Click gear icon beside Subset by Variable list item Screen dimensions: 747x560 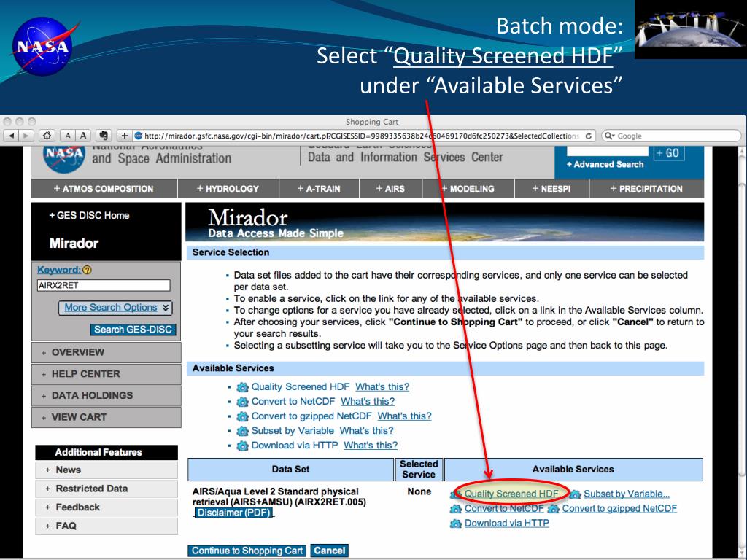click(x=242, y=431)
